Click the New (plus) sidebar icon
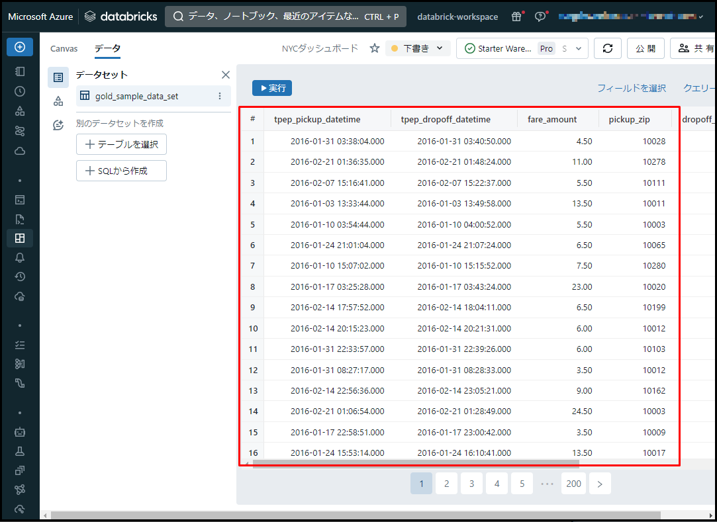 19,47
